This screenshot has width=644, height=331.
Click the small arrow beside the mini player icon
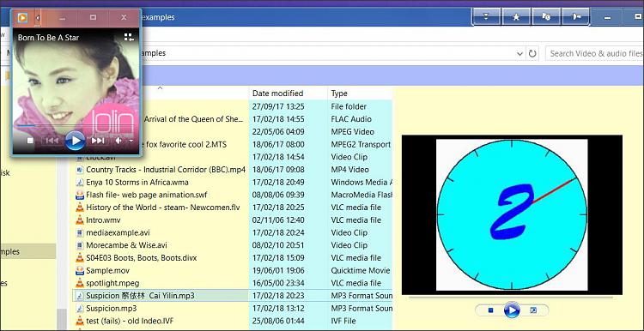[38, 18]
